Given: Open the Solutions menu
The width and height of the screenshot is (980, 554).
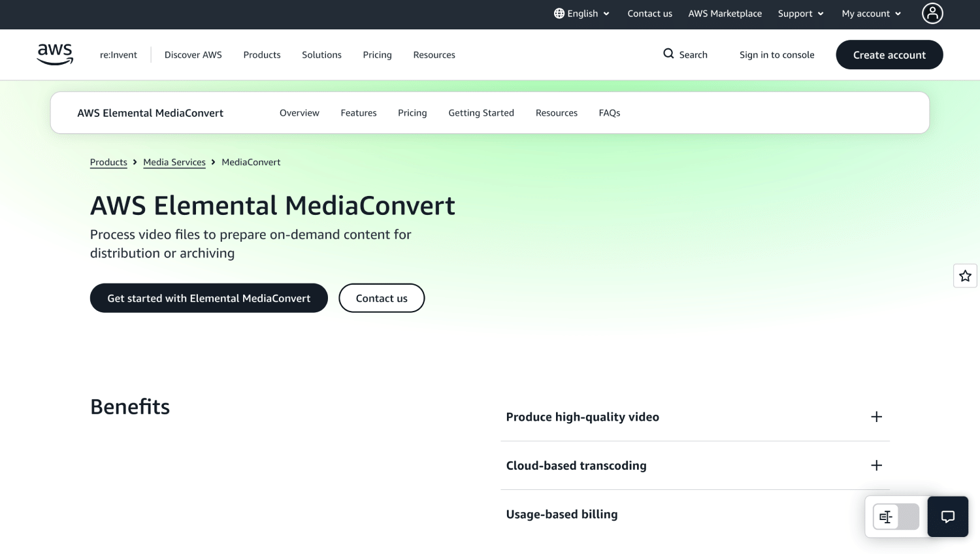Looking at the screenshot, I should click(321, 55).
